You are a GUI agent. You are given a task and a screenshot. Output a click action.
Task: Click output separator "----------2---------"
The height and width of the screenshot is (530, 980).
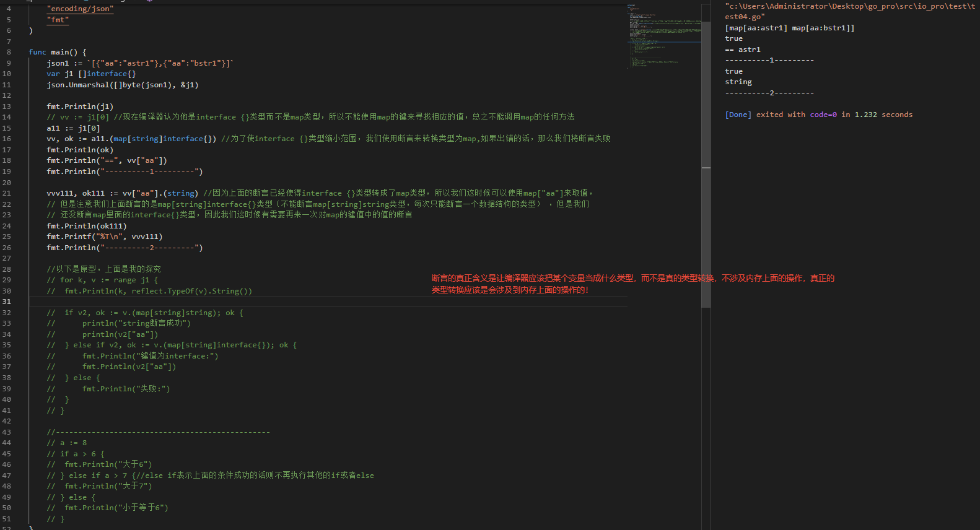pos(769,93)
